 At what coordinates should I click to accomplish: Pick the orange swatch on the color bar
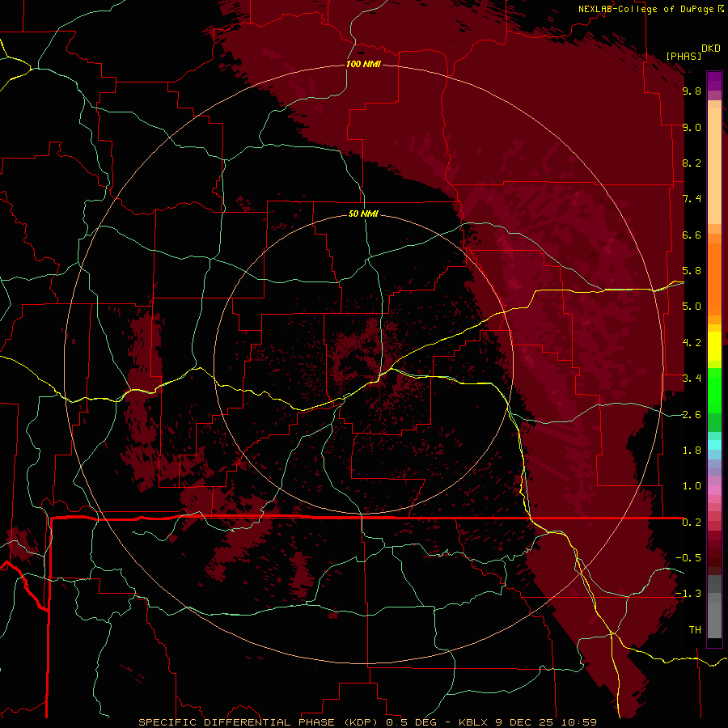714,278
